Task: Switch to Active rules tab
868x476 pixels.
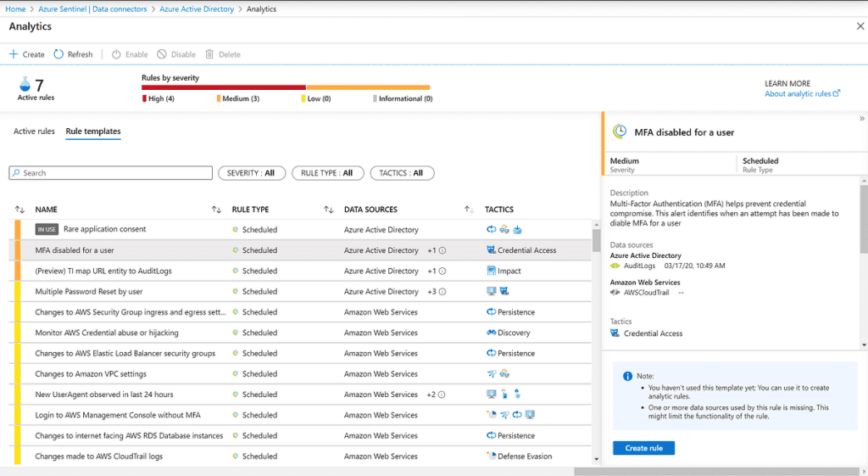Action: (34, 132)
